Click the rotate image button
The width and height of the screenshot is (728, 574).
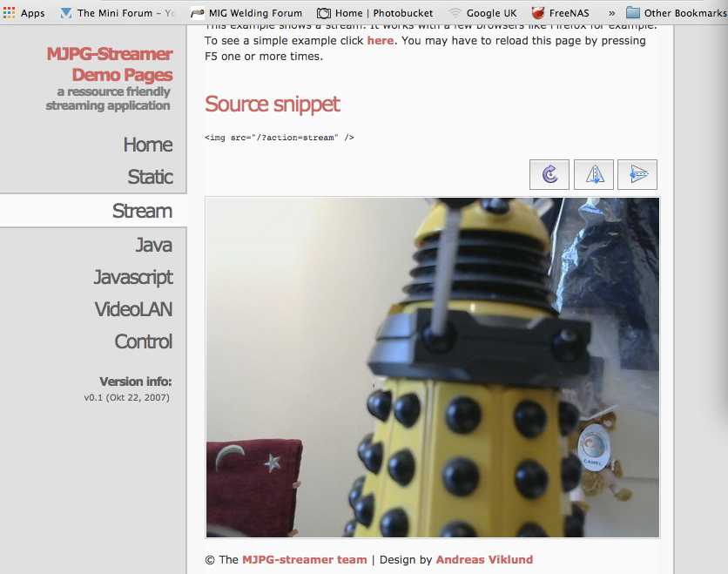(549, 174)
